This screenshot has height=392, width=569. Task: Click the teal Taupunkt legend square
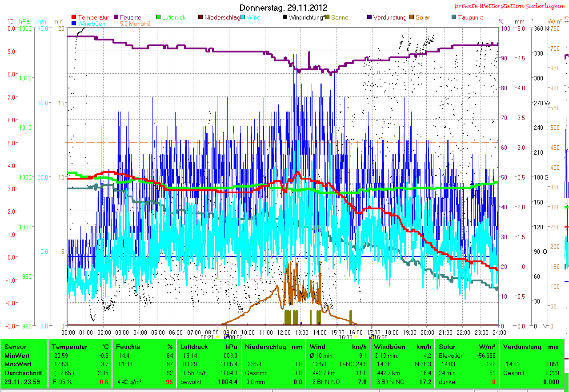pos(453,18)
